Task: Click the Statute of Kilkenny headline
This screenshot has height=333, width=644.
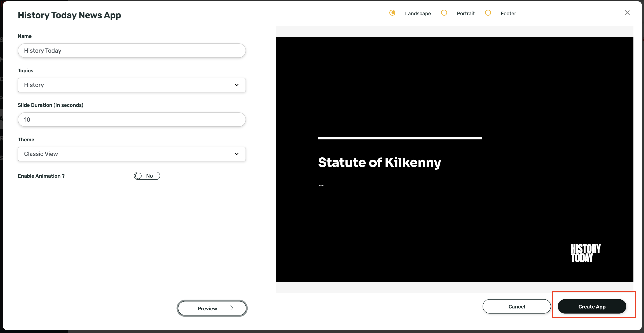Action: pos(379,162)
